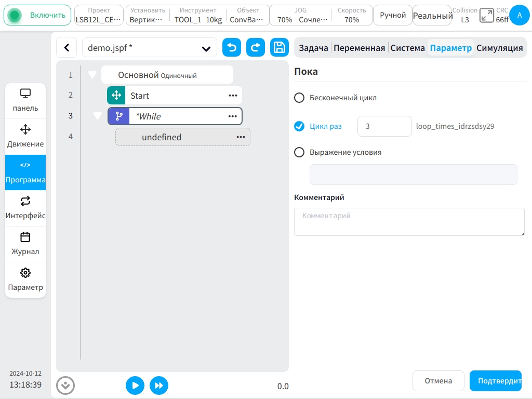Click the circular down-chevron button
The width and height of the screenshot is (532, 399).
[65, 385]
